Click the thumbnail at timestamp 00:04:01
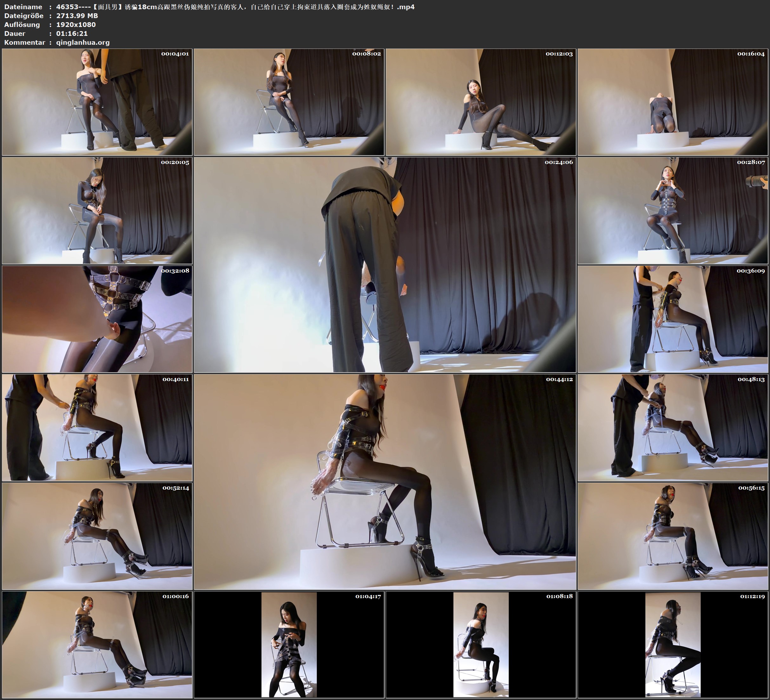Viewport: 770px width, 700px height. tap(97, 102)
